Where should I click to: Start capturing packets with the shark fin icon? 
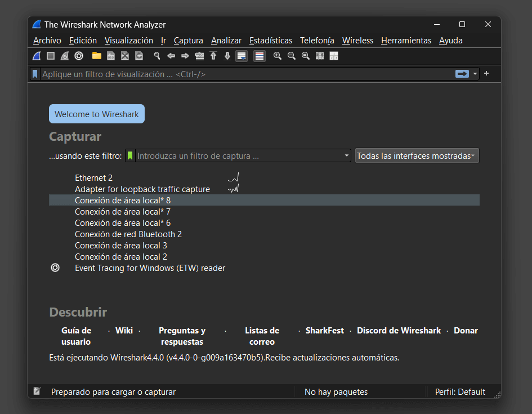[x=37, y=56]
